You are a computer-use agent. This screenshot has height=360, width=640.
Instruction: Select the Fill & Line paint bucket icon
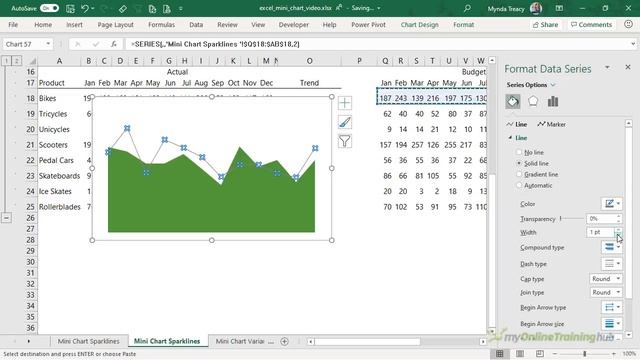click(513, 101)
